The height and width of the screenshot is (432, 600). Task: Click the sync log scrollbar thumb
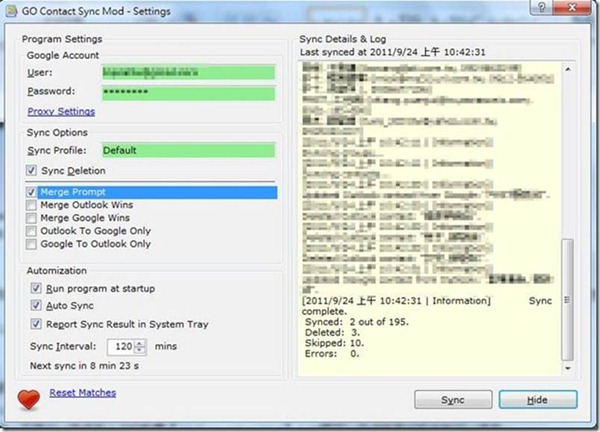click(x=568, y=300)
